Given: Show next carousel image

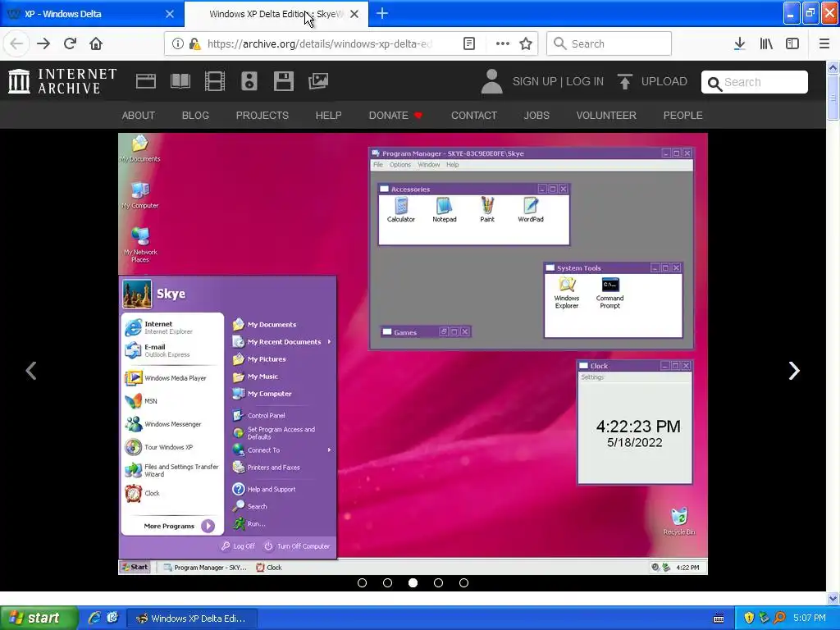Looking at the screenshot, I should [794, 371].
